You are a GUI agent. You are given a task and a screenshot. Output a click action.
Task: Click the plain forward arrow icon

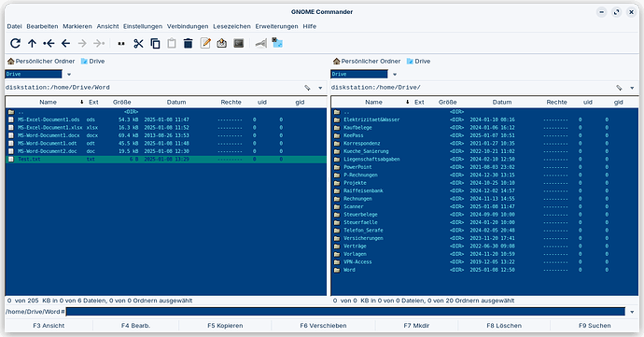pos(82,43)
